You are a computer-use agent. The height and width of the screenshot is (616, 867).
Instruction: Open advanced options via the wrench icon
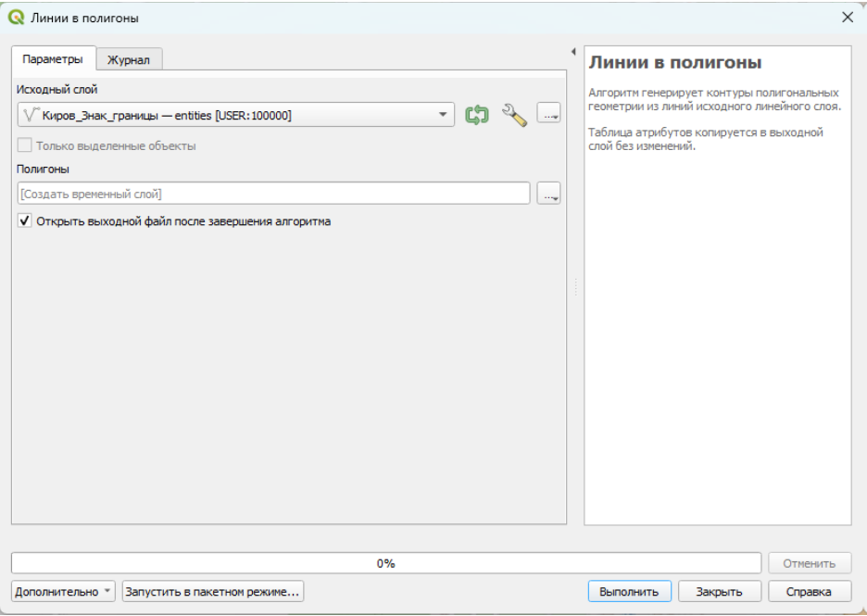(513, 115)
